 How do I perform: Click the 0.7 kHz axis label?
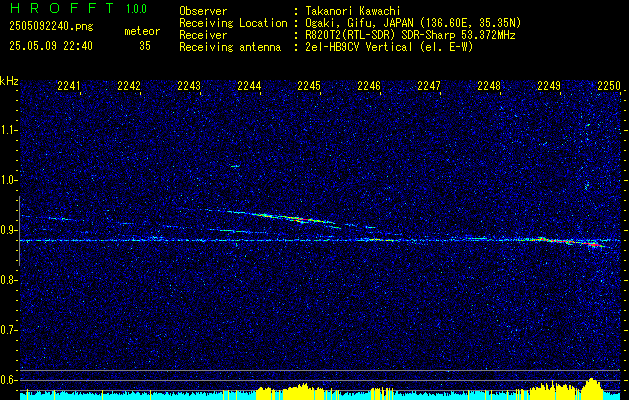[8, 330]
